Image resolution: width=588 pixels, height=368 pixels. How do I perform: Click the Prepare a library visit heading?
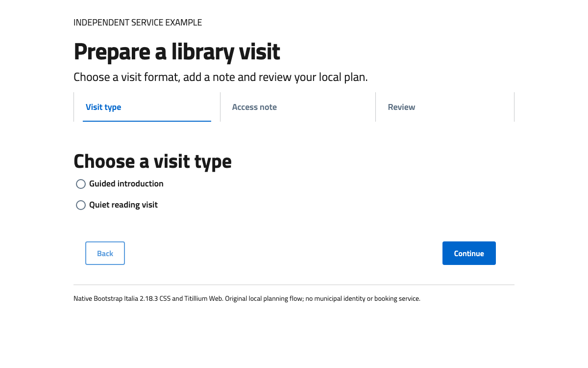(x=177, y=52)
